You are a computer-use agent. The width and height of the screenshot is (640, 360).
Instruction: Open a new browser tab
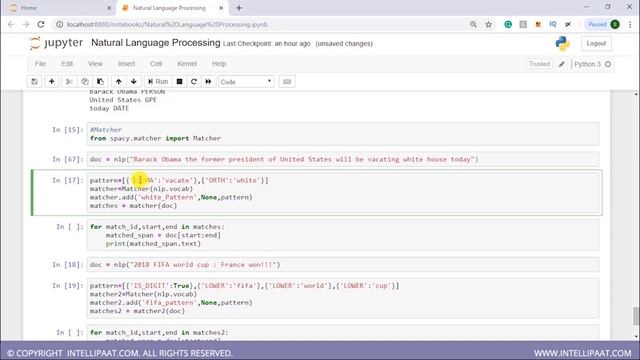[239, 8]
